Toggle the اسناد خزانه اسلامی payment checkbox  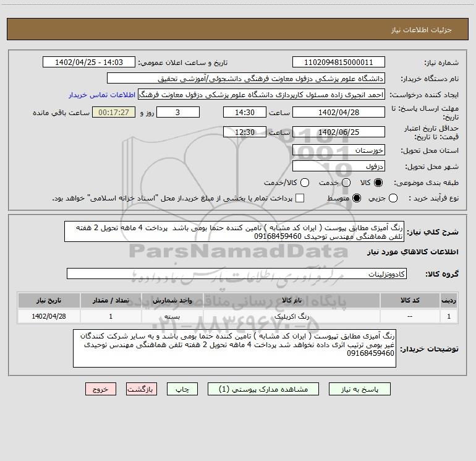coord(300,198)
